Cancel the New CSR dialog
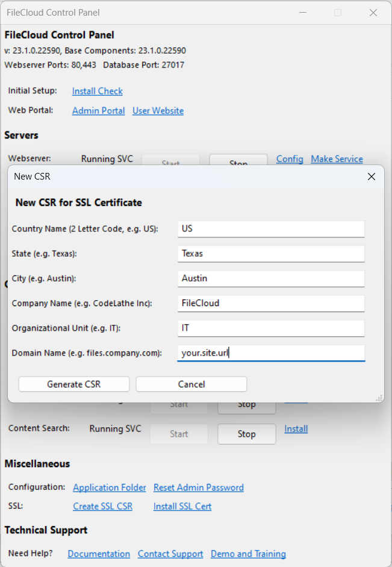Screen dimensions: 392x567 [x=191, y=384]
